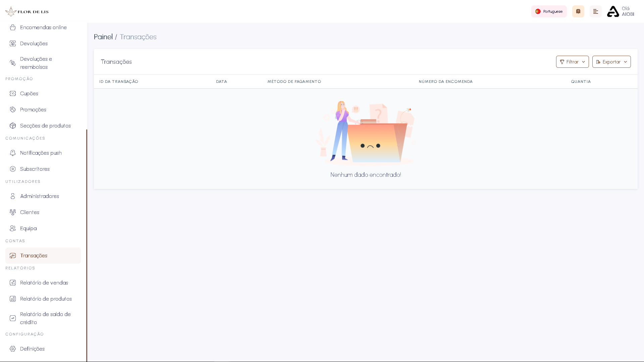This screenshot has height=362, width=644.
Task: Expand the Filtrar dropdown
Action: (x=583, y=62)
